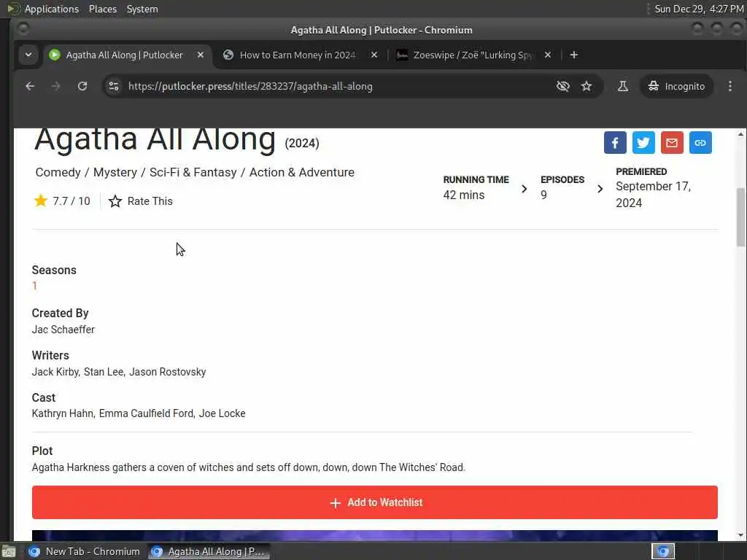Image resolution: width=747 pixels, height=560 pixels.
Task: Share the title on Twitter
Action: click(x=643, y=142)
